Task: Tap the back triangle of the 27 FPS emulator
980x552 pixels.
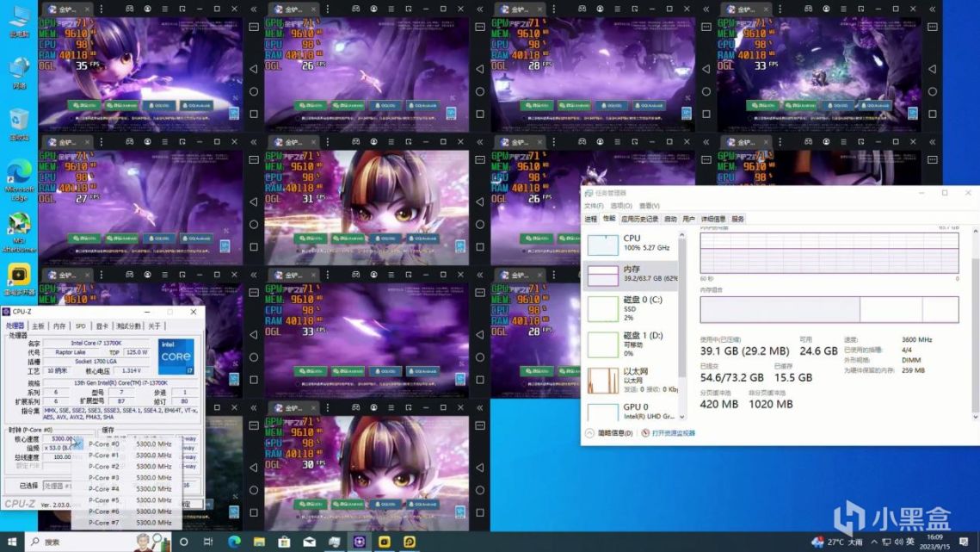Action: click(x=254, y=202)
